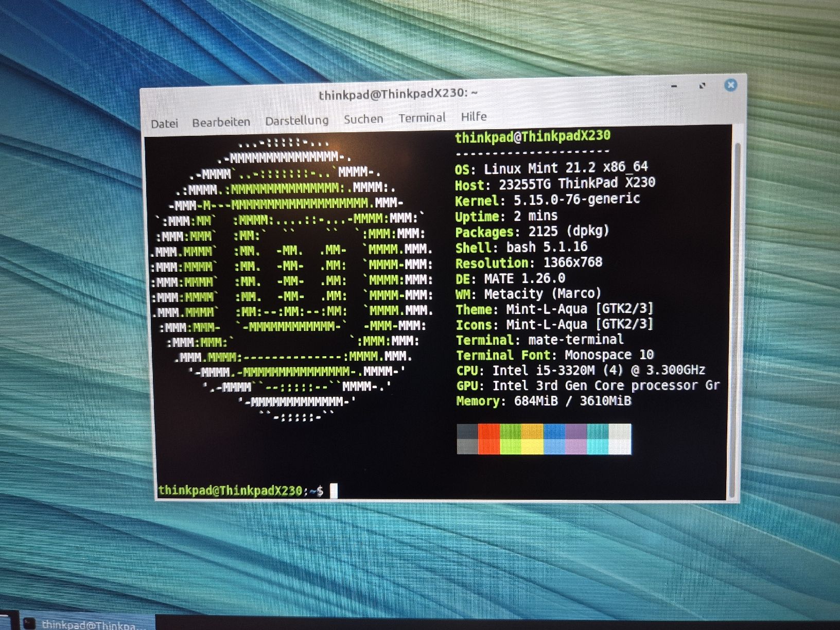Click the 'DE: MATE 1.26.0' line
This screenshot has height=630, width=840.
pos(511,278)
